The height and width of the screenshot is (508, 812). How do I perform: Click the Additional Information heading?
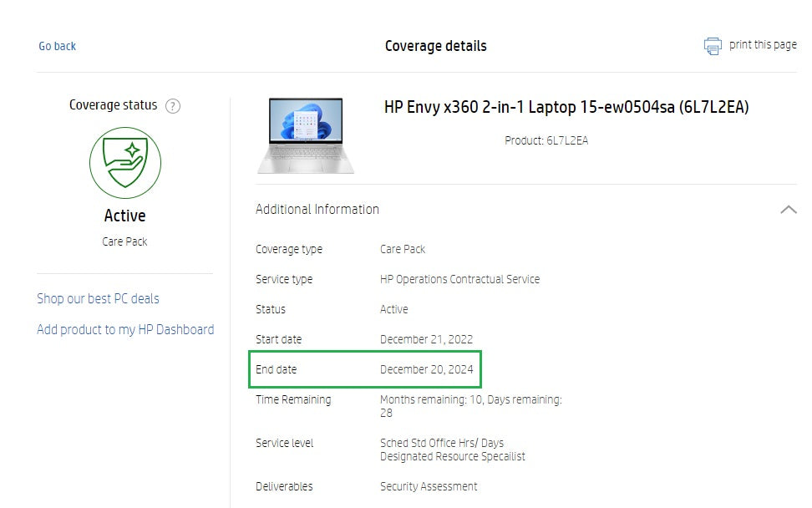pos(317,210)
